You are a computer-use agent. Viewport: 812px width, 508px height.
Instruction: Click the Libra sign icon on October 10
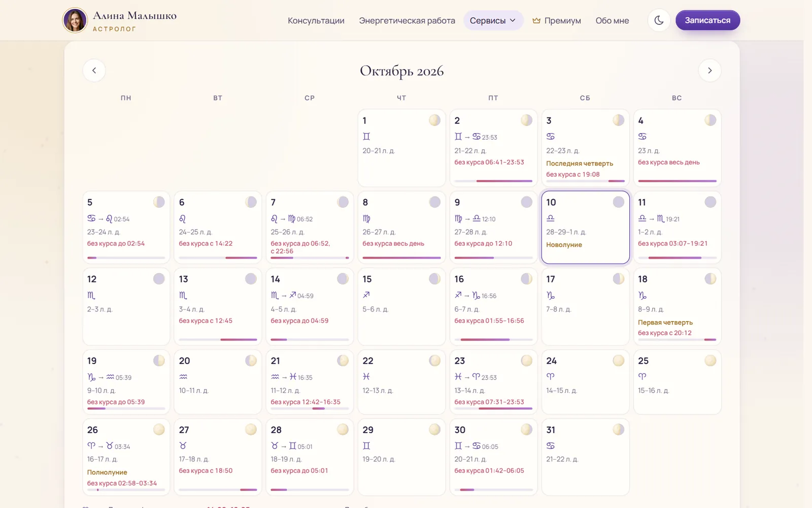[x=551, y=218]
